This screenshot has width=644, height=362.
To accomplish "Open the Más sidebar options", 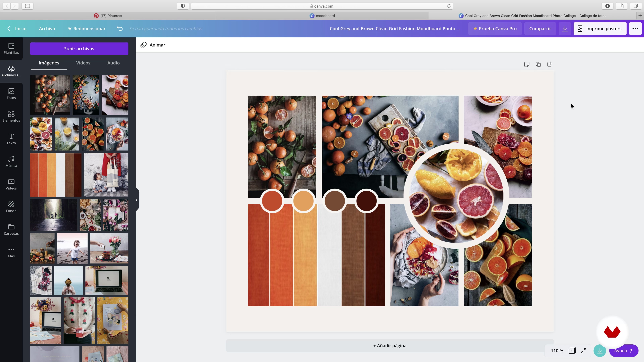I will point(11,252).
